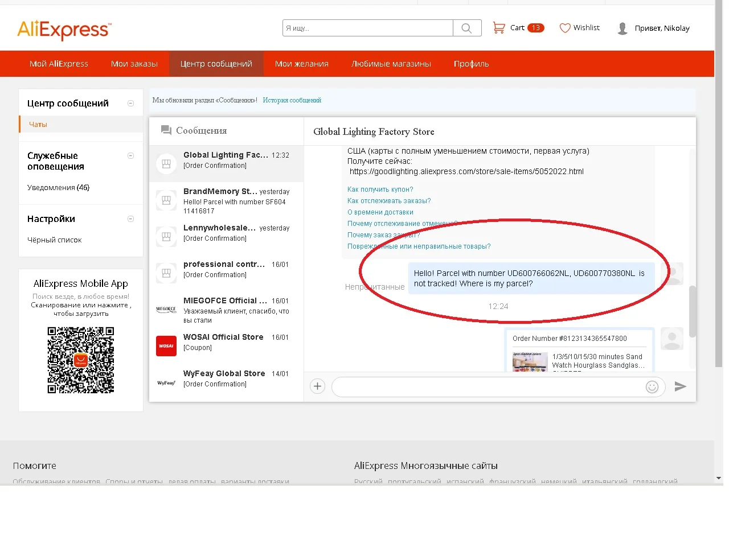Click the AliExpress logo
729x560 pixels.
pos(64,30)
